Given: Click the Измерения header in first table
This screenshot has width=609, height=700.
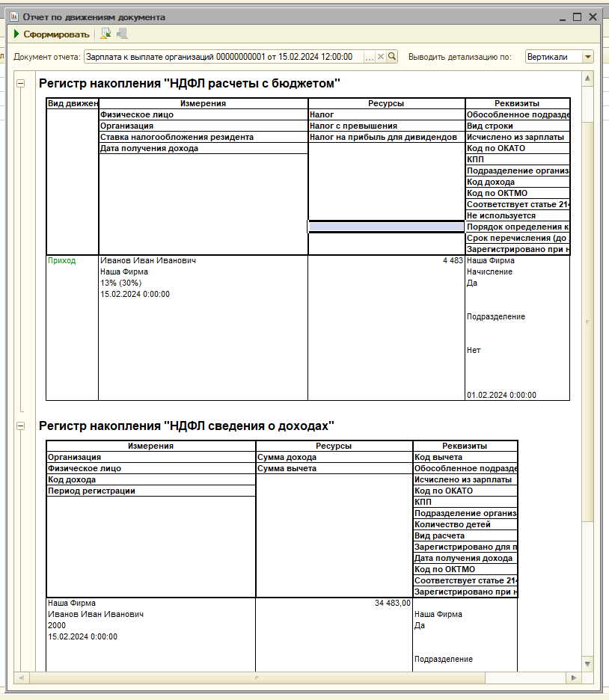Looking at the screenshot, I should pyautogui.click(x=203, y=104).
